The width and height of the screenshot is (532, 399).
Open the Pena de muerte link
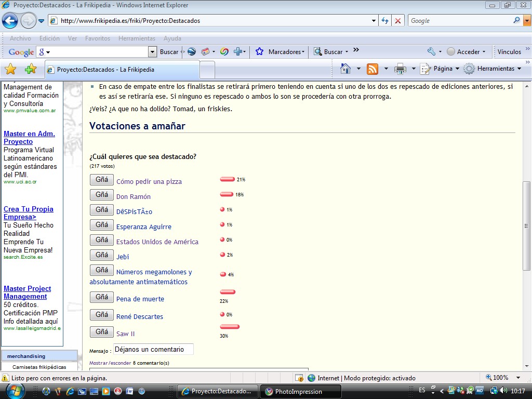(x=140, y=299)
